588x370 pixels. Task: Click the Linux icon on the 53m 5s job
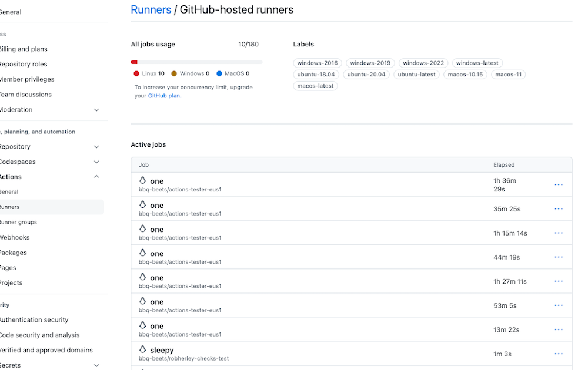pos(143,300)
